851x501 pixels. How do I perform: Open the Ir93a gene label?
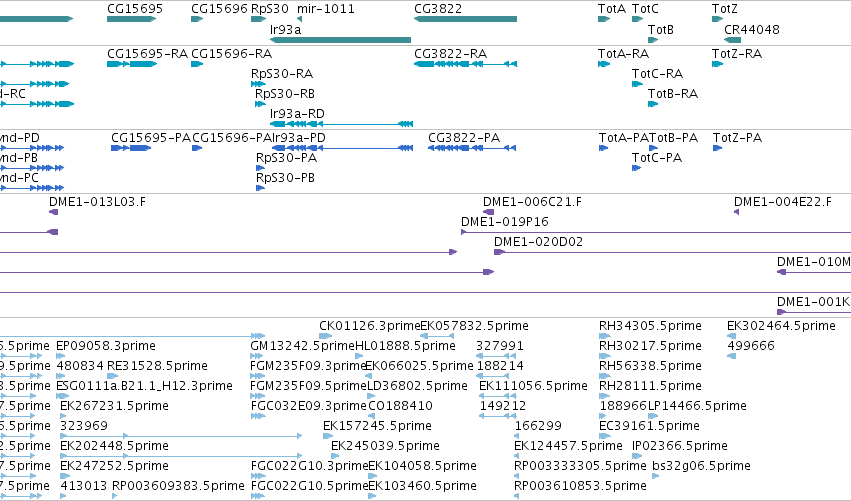[x=285, y=29]
